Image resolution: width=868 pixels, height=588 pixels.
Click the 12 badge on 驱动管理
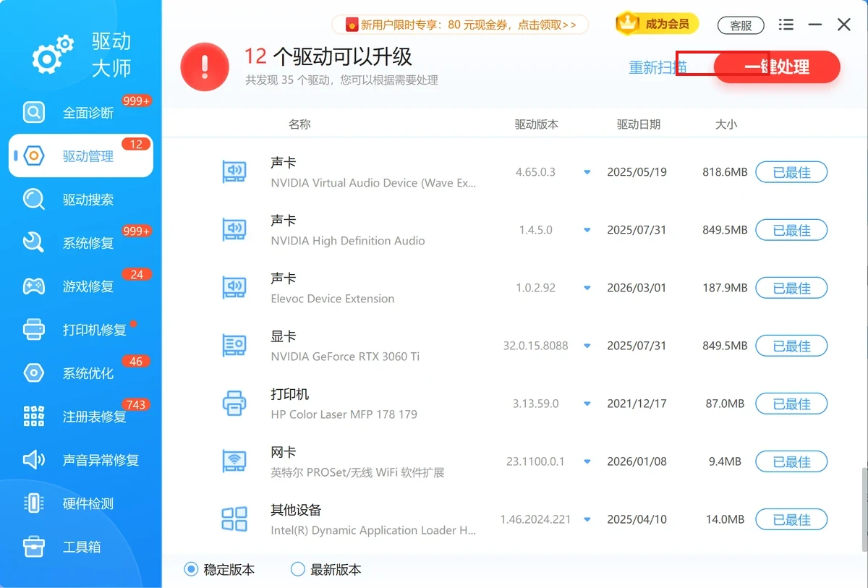point(136,144)
